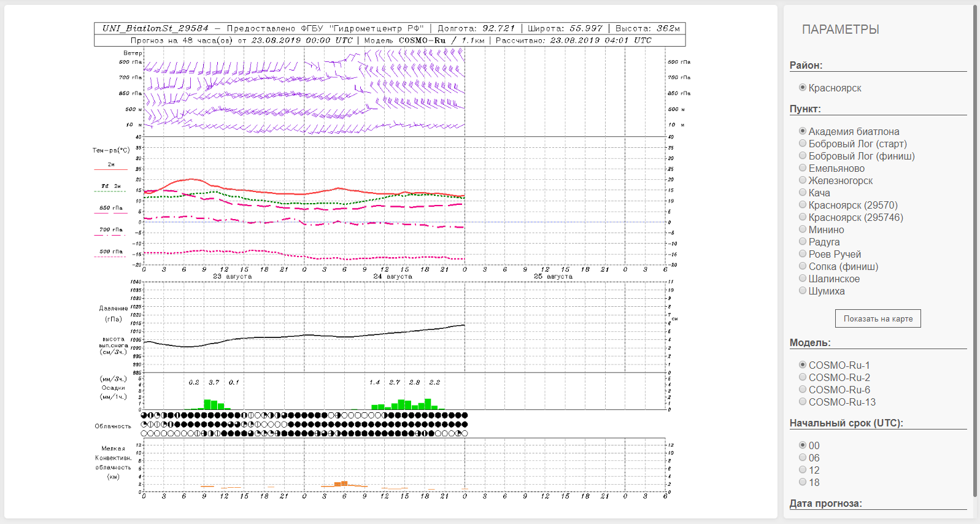Viewport: 980px width, 524px height.
Task: Click the 25 августа date label
Action: point(553,277)
